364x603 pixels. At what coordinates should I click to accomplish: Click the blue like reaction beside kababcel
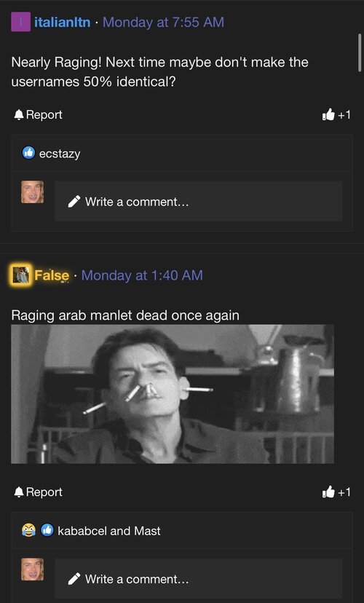(47, 530)
